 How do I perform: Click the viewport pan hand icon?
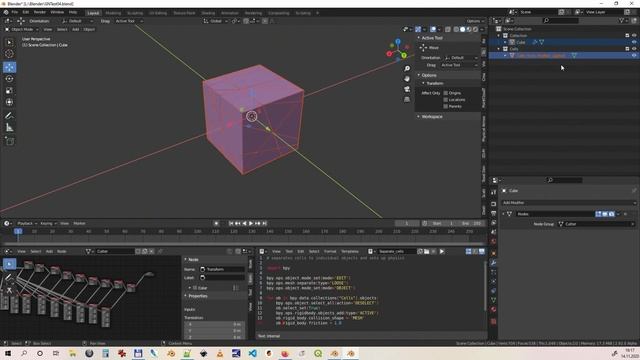coord(407,79)
